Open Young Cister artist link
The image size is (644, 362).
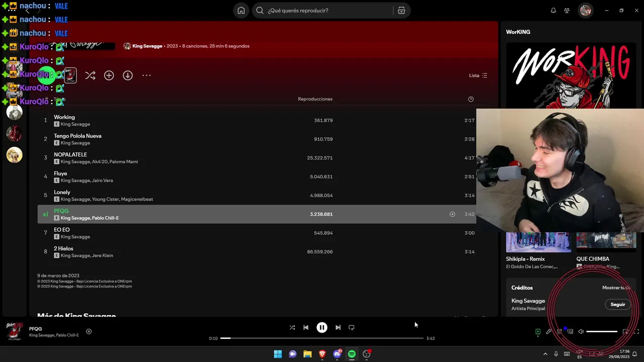[105, 199]
